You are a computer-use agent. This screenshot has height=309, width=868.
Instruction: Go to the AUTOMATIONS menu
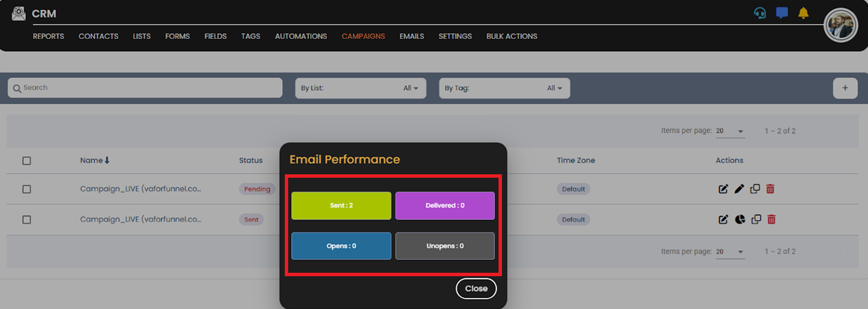pos(300,36)
